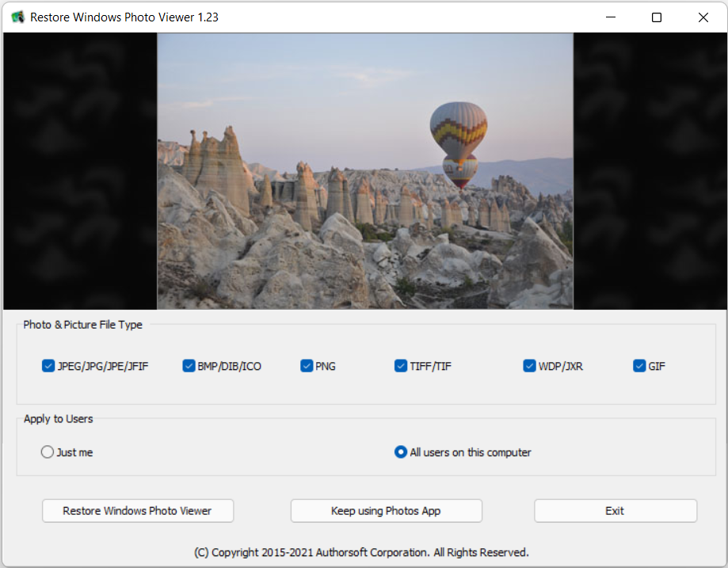
Task: Click the Restore Windows Photo Viewer 1.23 title
Action: [x=124, y=17]
